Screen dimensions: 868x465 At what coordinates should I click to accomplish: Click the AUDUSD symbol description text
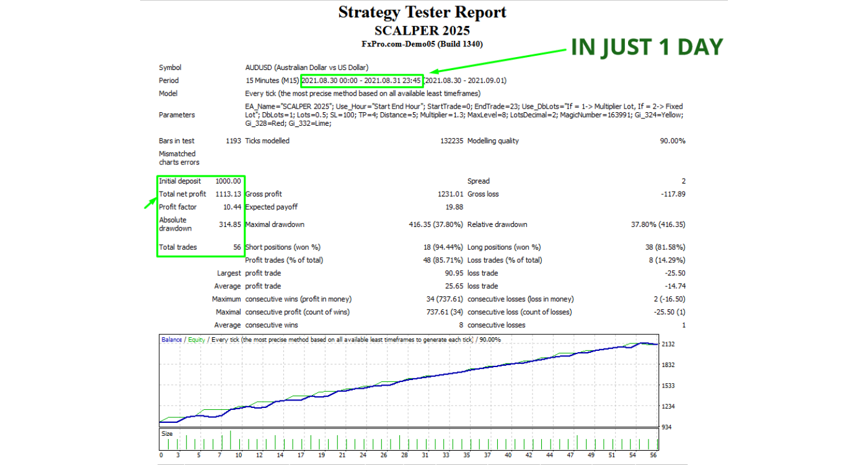pos(307,68)
